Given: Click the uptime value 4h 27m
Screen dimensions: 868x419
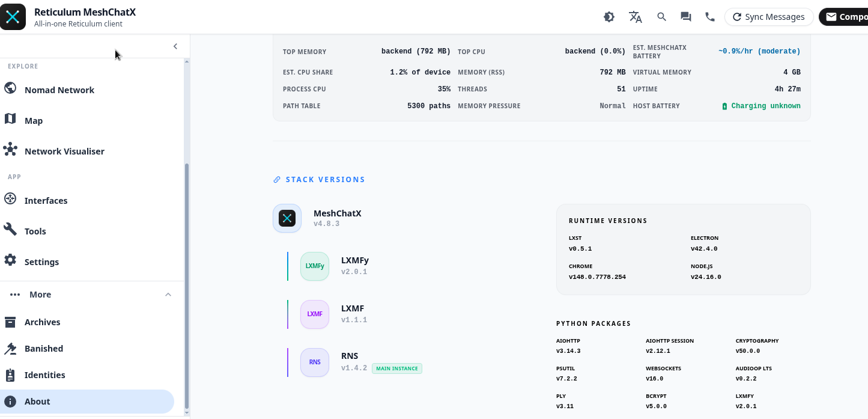Looking at the screenshot, I should (788, 89).
